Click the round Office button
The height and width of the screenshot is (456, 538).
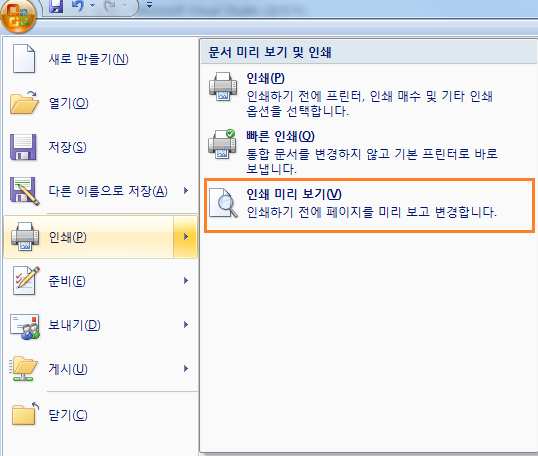click(x=18, y=15)
